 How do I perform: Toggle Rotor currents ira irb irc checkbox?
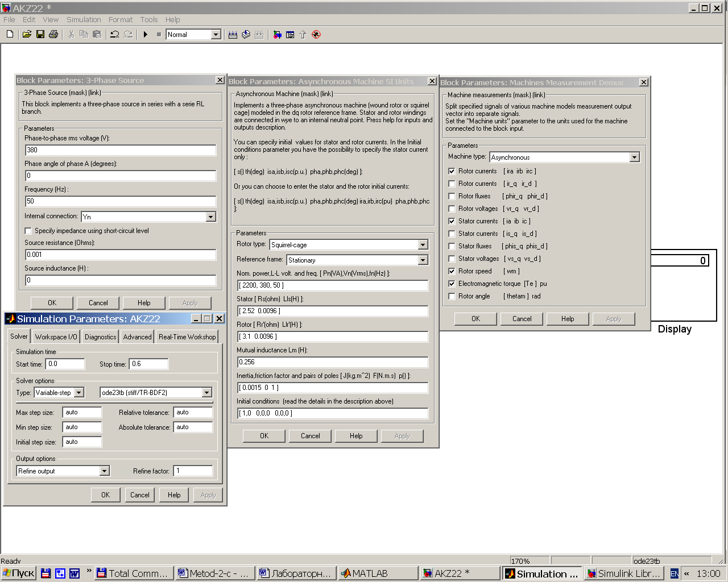(452, 171)
